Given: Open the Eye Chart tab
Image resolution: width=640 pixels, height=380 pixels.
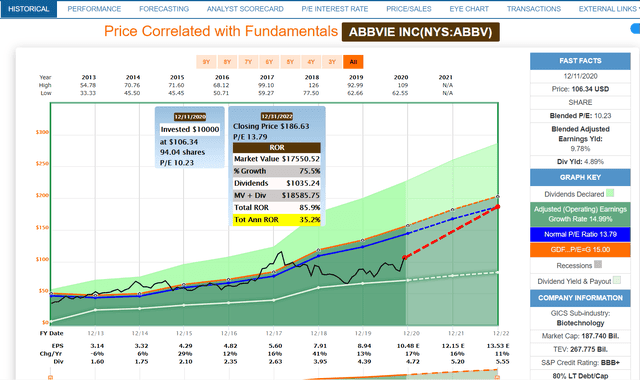Looking at the screenshot, I should [469, 9].
